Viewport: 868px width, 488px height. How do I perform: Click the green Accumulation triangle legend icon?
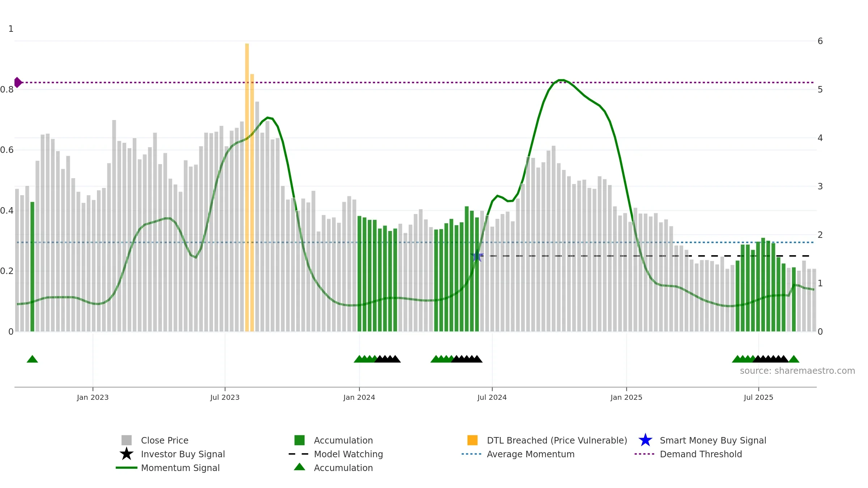pos(299,467)
